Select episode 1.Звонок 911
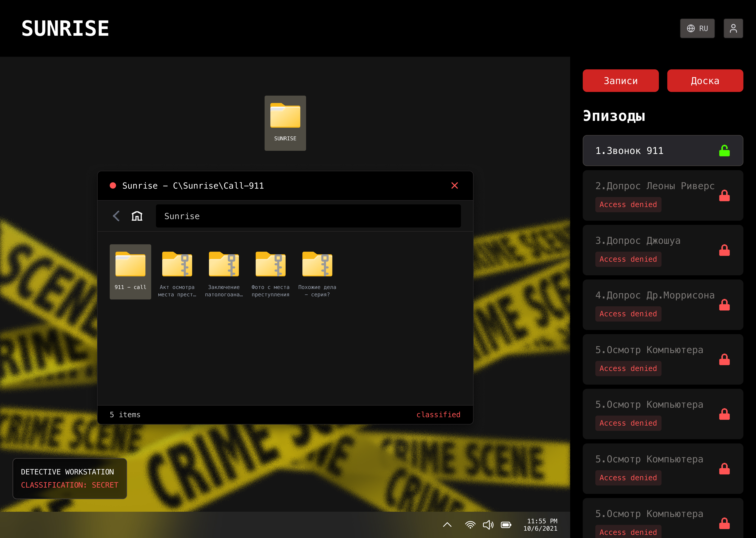The image size is (756, 538). [x=663, y=150]
